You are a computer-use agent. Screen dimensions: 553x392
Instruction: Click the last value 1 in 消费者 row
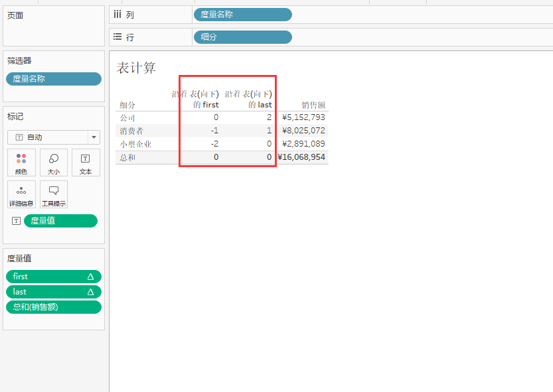coord(269,131)
